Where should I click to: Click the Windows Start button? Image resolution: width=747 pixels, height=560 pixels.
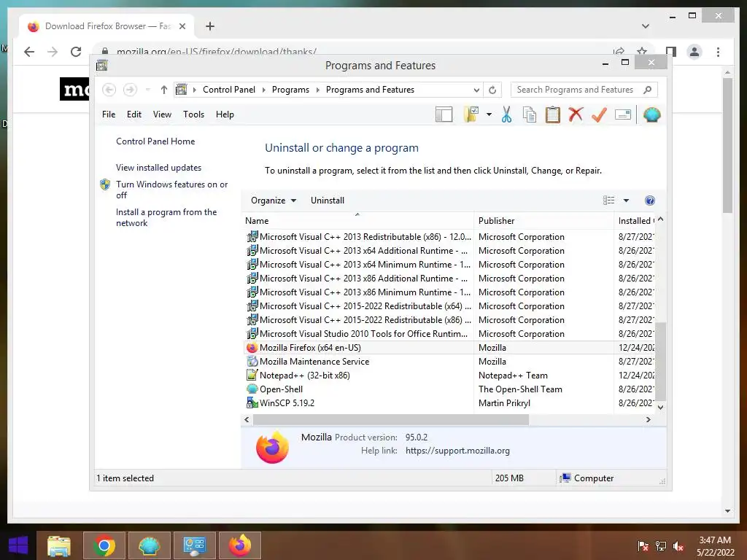coord(18,545)
